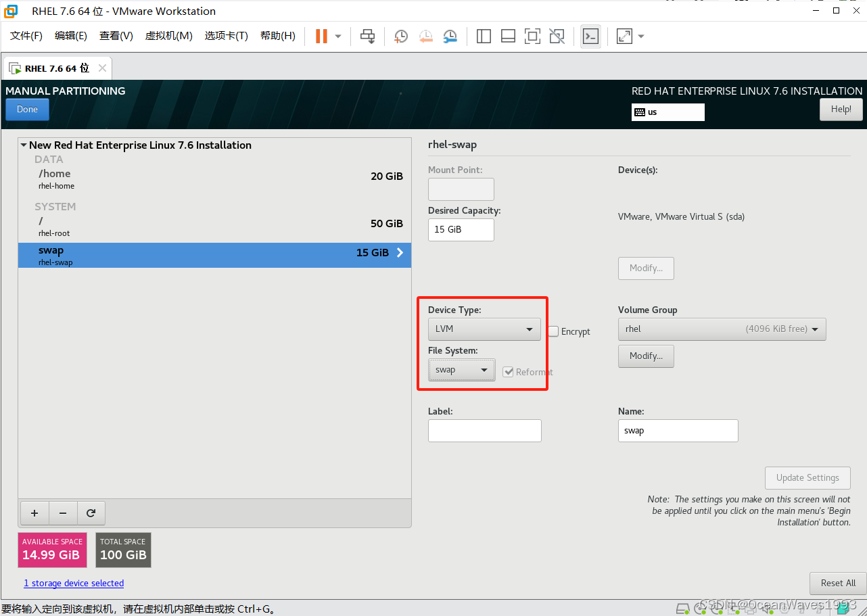Click the Help! button
Image resolution: width=867 pixels, height=616 pixels.
click(841, 110)
